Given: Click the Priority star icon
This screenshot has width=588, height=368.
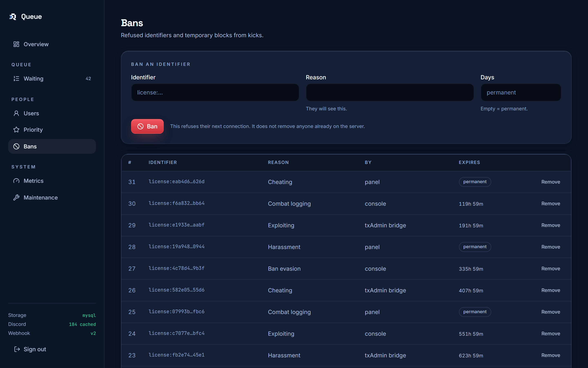Looking at the screenshot, I should [16, 130].
